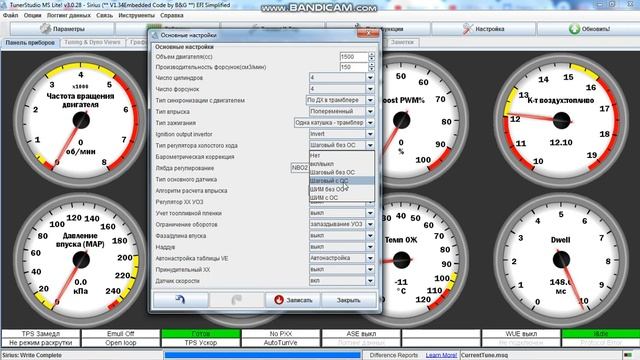Screen dimensions: 640x360
Task: Click the Параметры toolbar icon
Action: pyautogui.click(x=45, y=29)
